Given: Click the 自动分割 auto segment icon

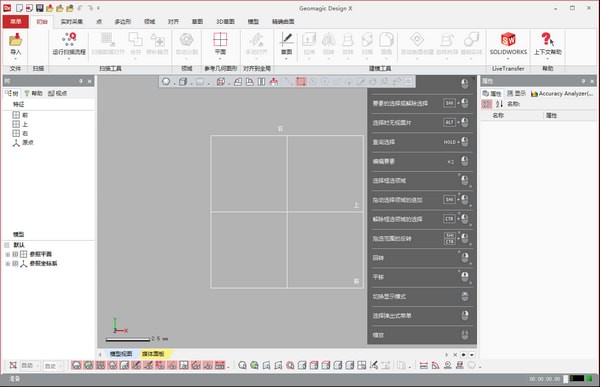Looking at the screenshot, I should (x=186, y=39).
